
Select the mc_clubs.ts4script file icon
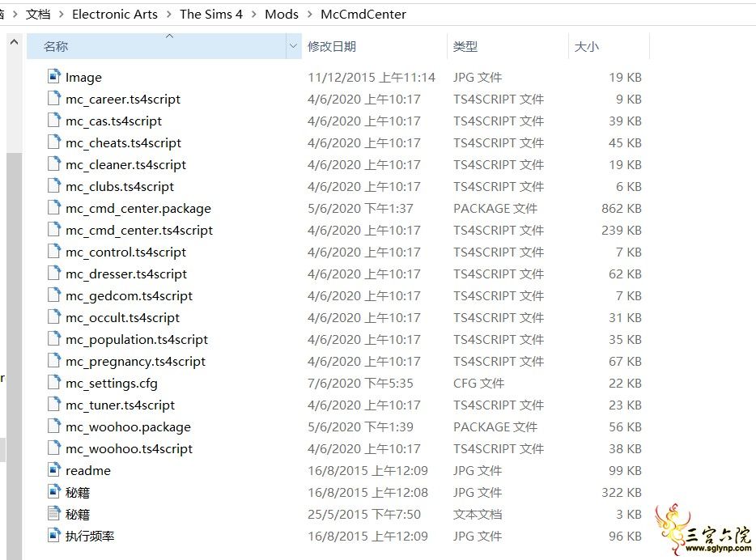[x=54, y=185]
